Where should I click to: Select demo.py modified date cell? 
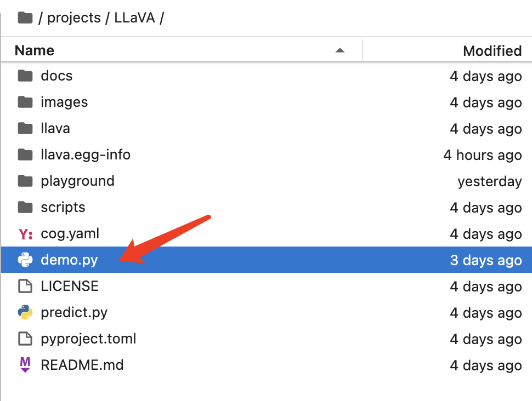click(485, 260)
